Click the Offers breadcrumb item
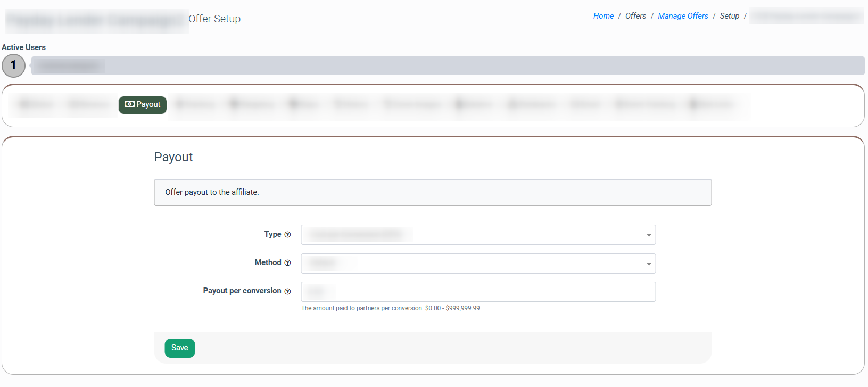 coord(635,16)
